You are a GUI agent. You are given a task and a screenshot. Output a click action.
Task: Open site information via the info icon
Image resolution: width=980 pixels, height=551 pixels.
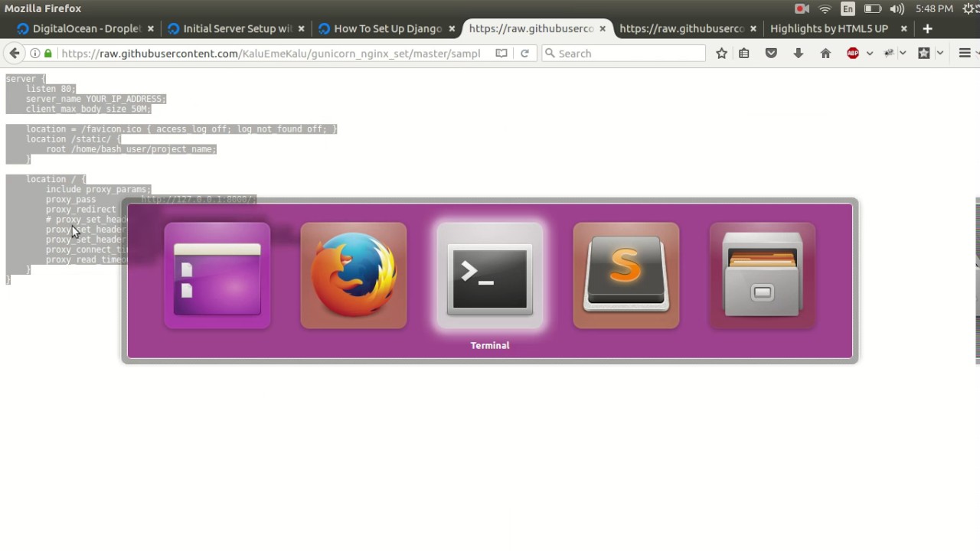pos(35,54)
